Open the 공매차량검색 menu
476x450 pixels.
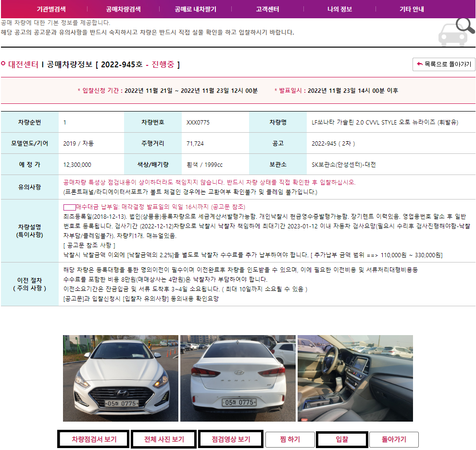click(x=123, y=9)
